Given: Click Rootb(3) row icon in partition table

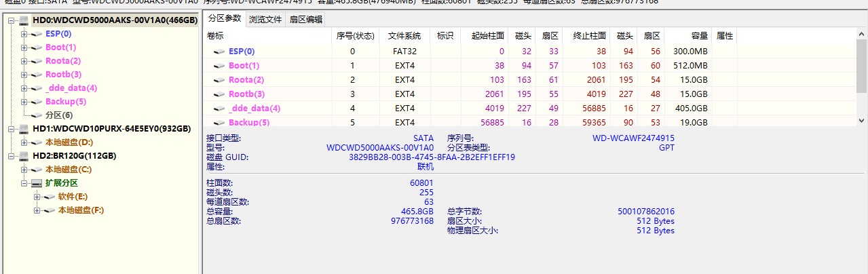Looking at the screenshot, I should pos(219,94).
